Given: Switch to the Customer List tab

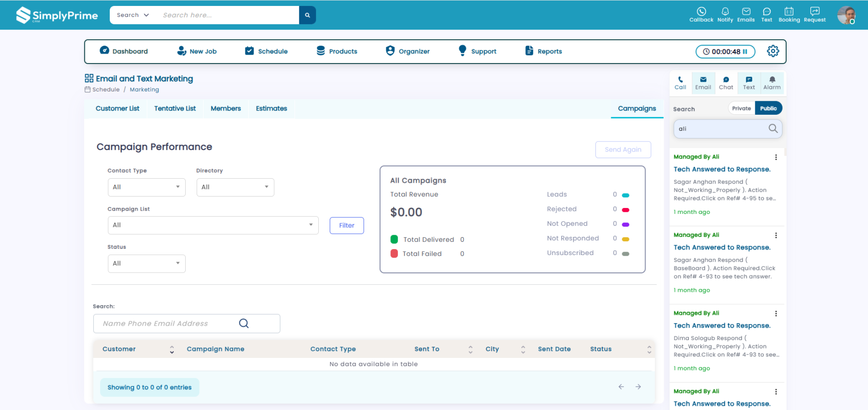Looking at the screenshot, I should [117, 108].
